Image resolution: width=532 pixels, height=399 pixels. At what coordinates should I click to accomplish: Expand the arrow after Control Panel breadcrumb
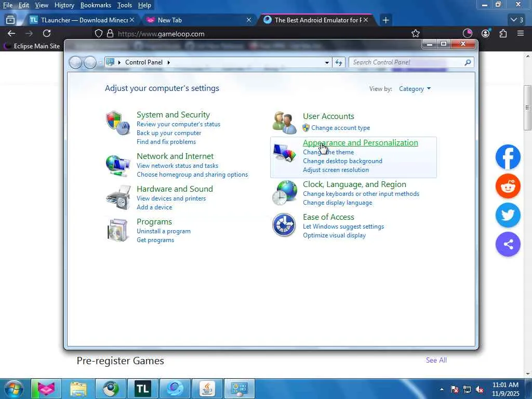(169, 62)
